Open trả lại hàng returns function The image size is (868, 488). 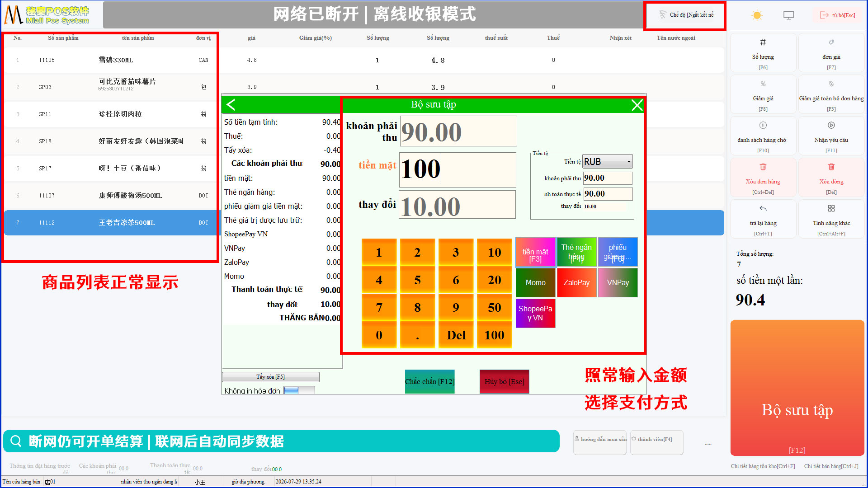tap(763, 220)
